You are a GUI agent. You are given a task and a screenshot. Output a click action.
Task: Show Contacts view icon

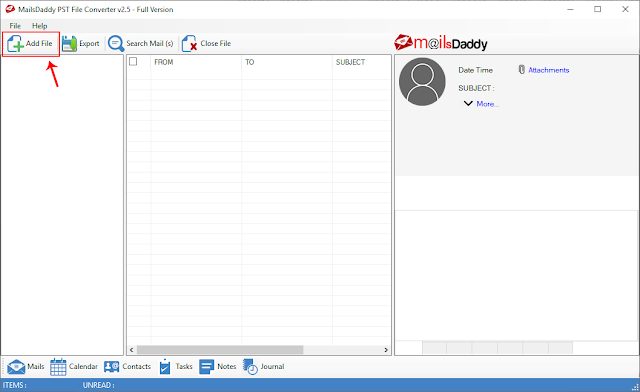[111, 366]
